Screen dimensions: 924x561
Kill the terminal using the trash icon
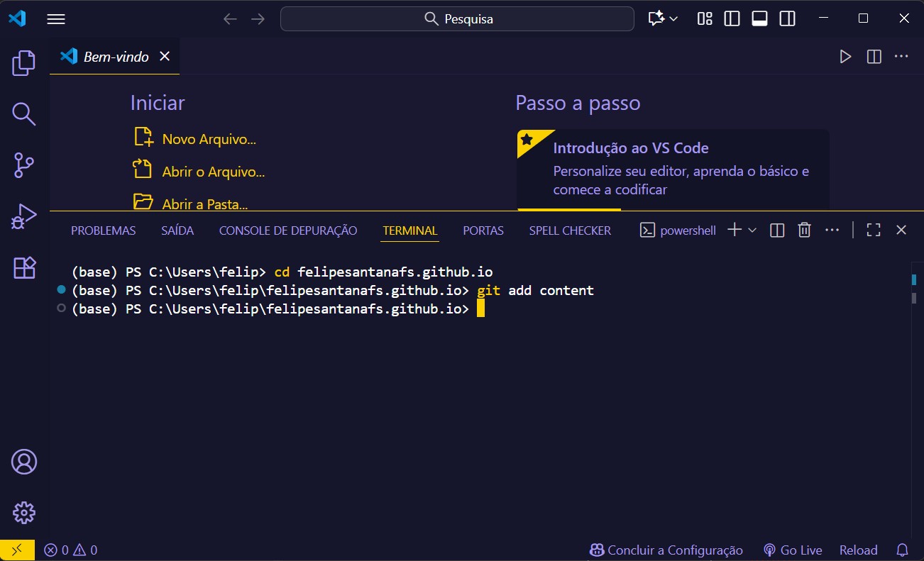[804, 229]
